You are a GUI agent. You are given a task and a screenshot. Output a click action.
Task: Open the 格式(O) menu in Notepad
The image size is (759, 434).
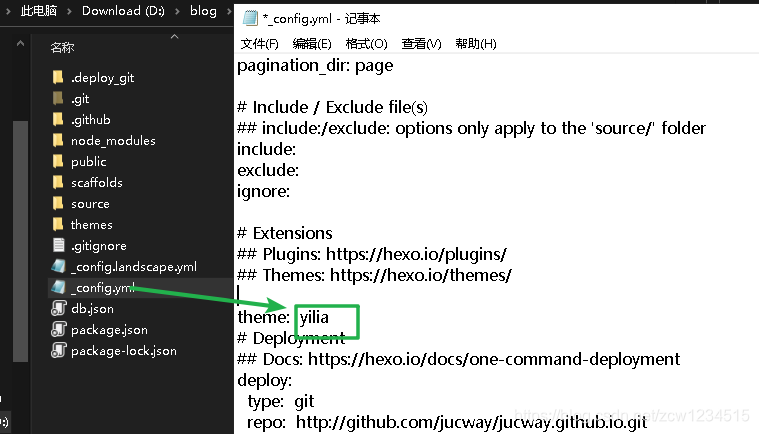[x=366, y=44]
